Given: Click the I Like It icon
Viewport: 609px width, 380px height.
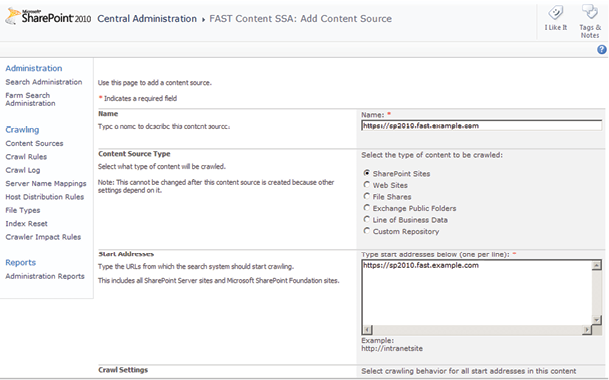Looking at the screenshot, I should pos(556,13).
